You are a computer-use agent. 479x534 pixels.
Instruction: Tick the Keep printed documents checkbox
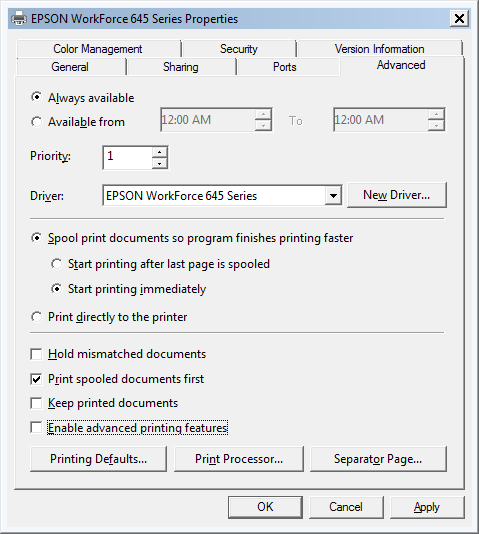[36, 403]
